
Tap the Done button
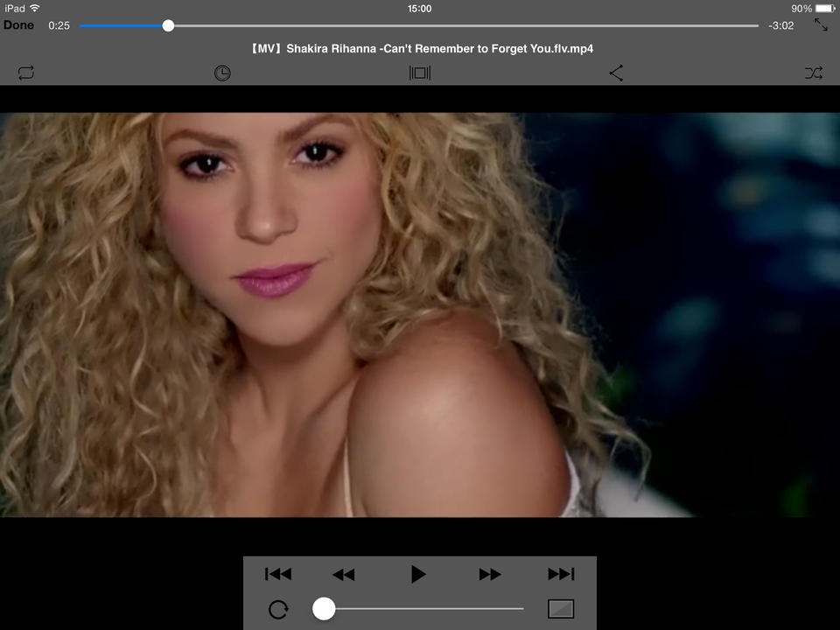click(x=18, y=25)
